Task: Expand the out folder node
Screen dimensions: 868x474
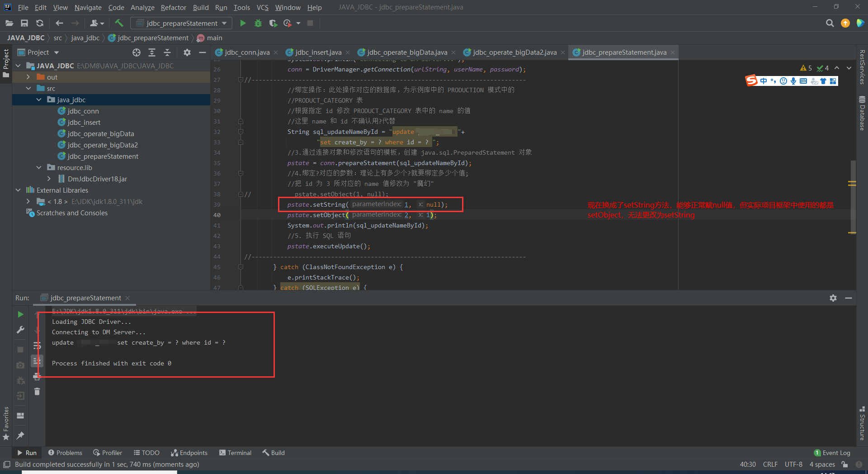Action: 28,77
